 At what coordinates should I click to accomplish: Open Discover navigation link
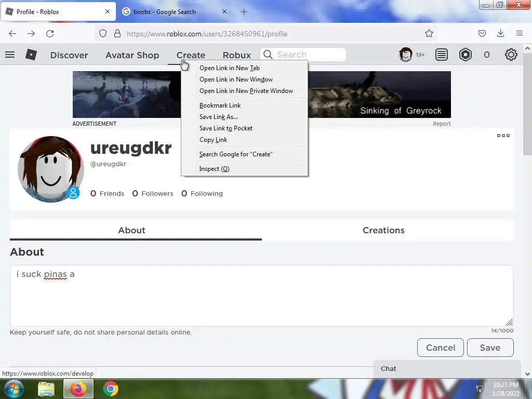[69, 55]
